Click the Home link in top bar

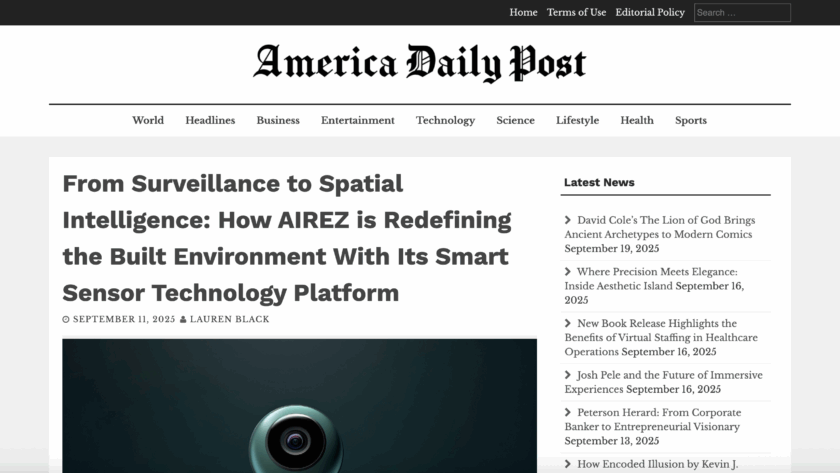point(523,12)
